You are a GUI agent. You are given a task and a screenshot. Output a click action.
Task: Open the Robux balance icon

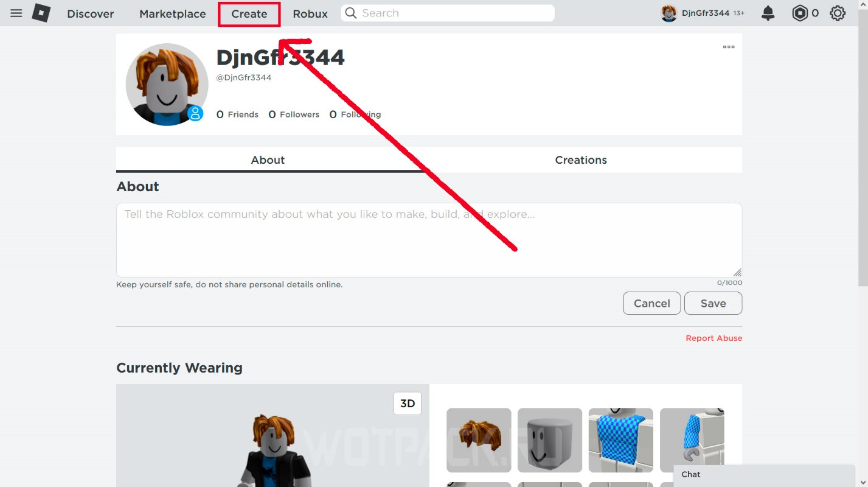(799, 13)
